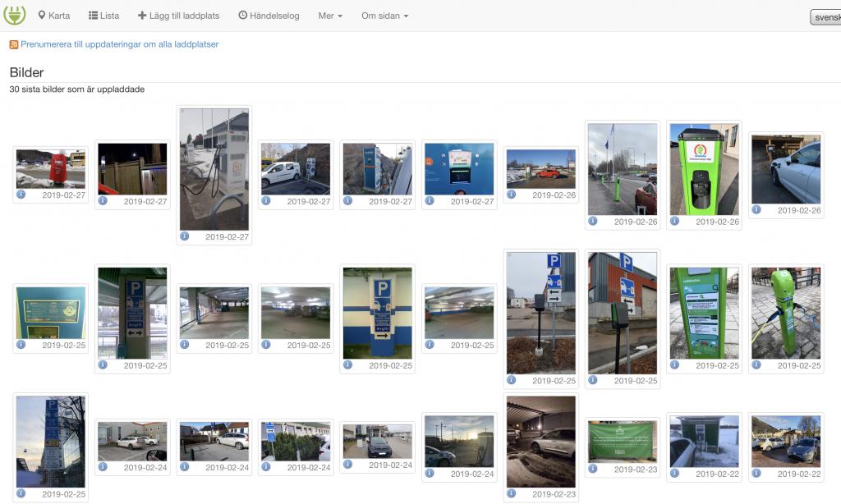Click info icon under blue plaque sign photo
This screenshot has height=504, width=841.
(21, 345)
